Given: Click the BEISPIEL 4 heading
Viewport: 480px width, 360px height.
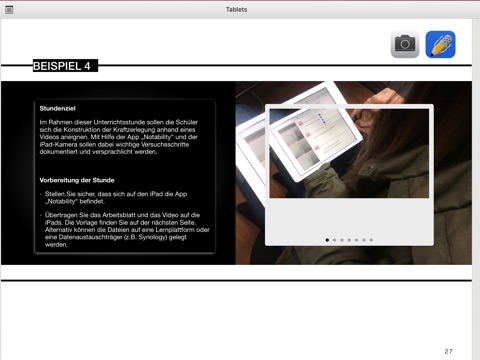Looking at the screenshot, I should pyautogui.click(x=65, y=66).
